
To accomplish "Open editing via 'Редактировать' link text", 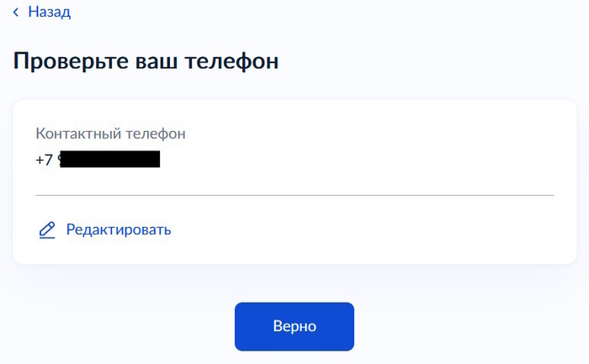I will pyautogui.click(x=119, y=229).
